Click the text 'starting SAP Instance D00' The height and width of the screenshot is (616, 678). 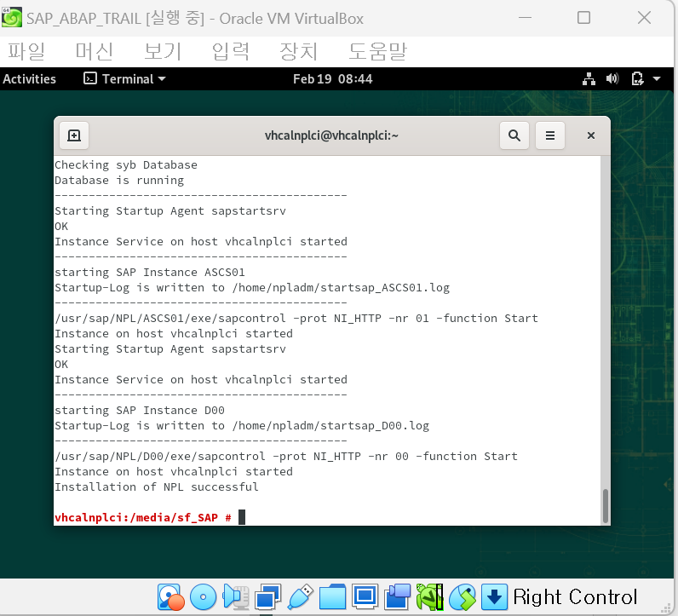[140, 410]
